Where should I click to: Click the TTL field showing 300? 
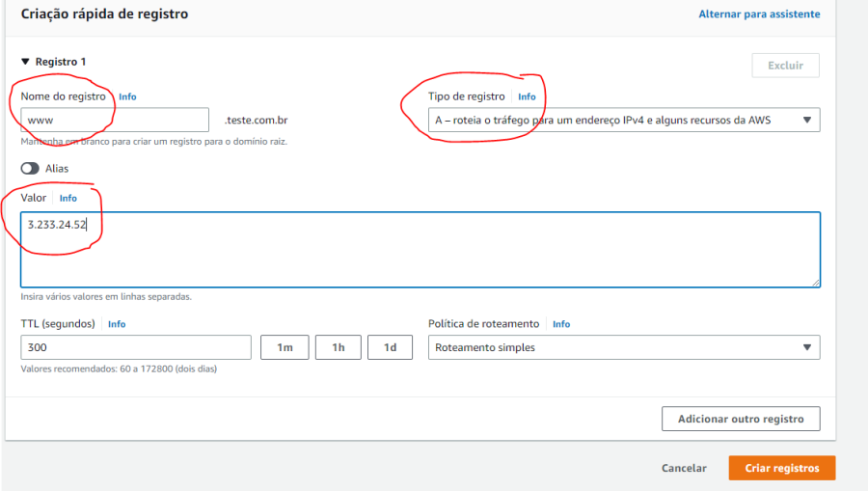point(136,347)
